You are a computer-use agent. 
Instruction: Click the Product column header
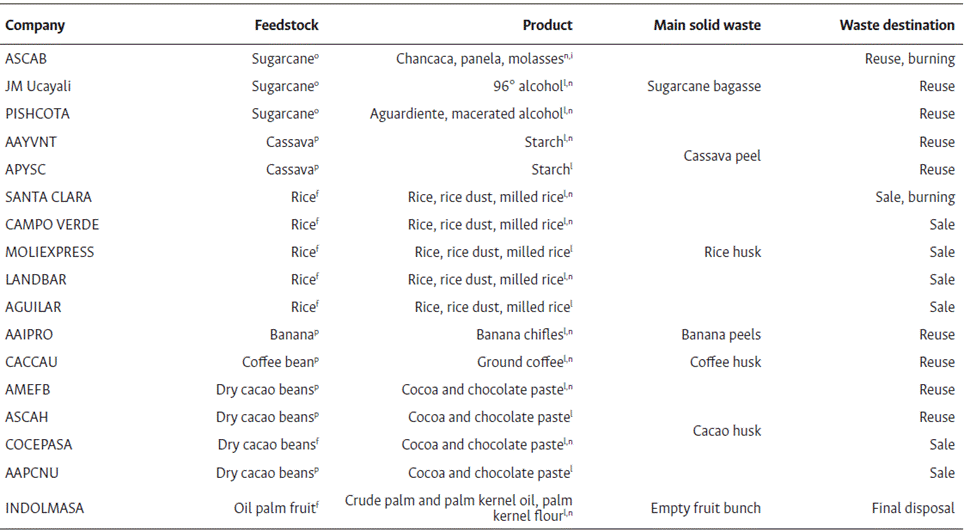tap(547, 25)
